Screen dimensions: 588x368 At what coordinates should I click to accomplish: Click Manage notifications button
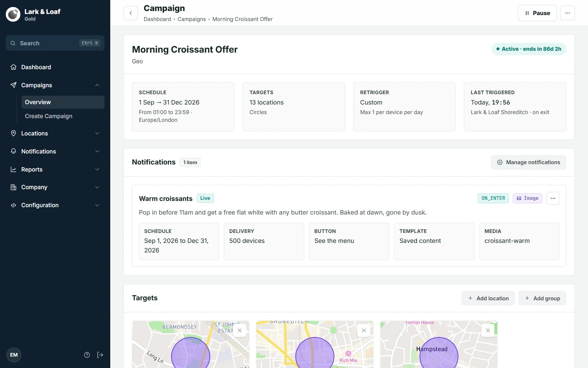pyautogui.click(x=528, y=162)
